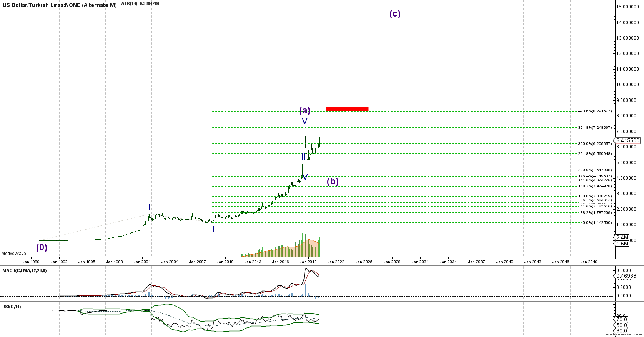
Task: Select the blue wave I label
Action: tap(149, 207)
